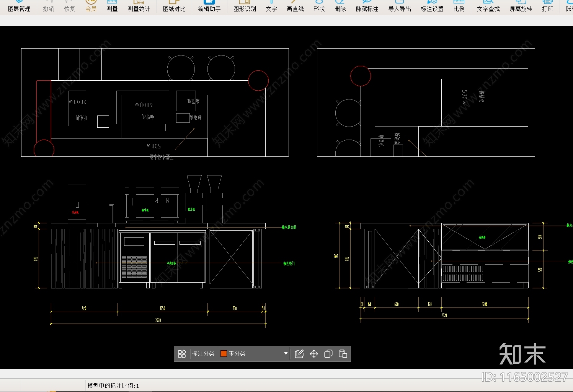Choose the 形状 shape tool

tap(319, 7)
